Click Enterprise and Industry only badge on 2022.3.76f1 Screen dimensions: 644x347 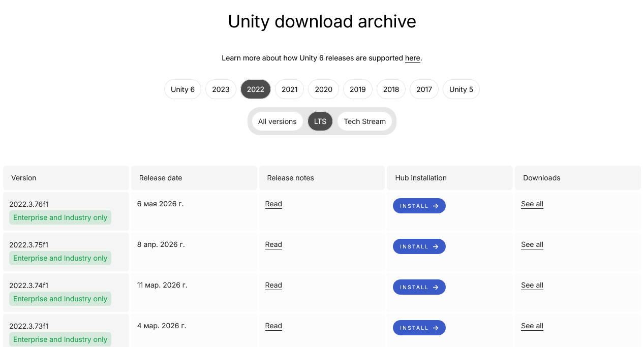click(x=60, y=217)
